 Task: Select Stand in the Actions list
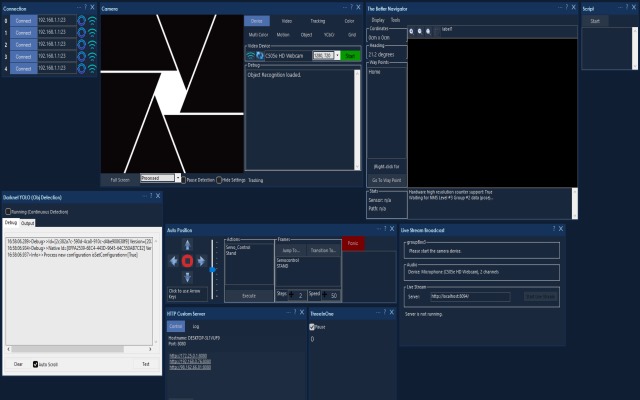[x=231, y=253]
